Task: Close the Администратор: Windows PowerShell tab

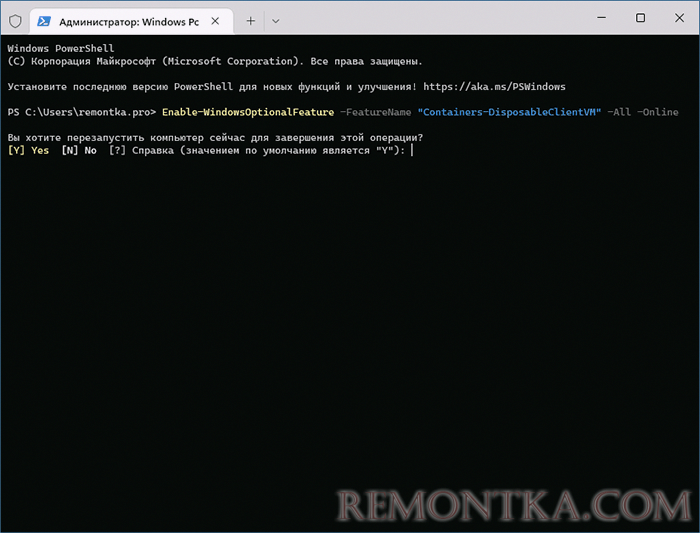Action: pyautogui.click(x=215, y=21)
